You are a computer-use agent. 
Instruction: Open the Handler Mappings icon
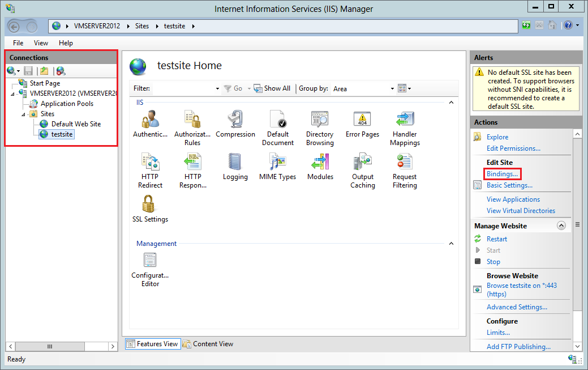pos(405,120)
